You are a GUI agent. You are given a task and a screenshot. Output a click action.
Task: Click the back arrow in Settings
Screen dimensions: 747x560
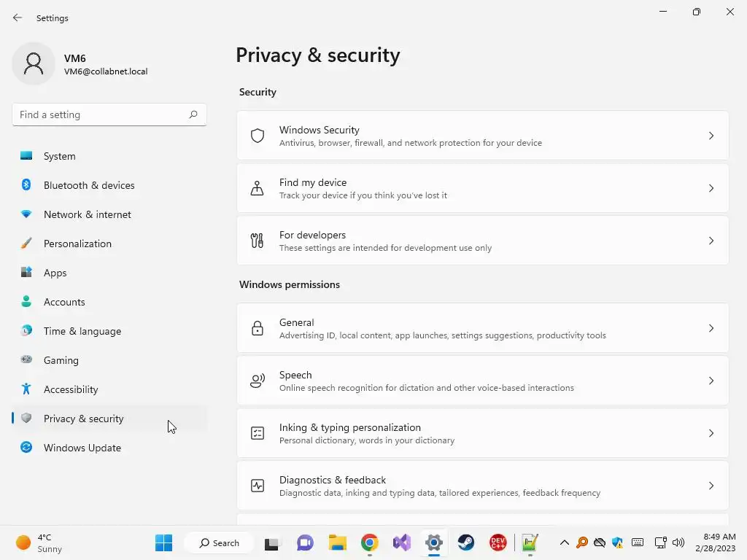(18, 17)
